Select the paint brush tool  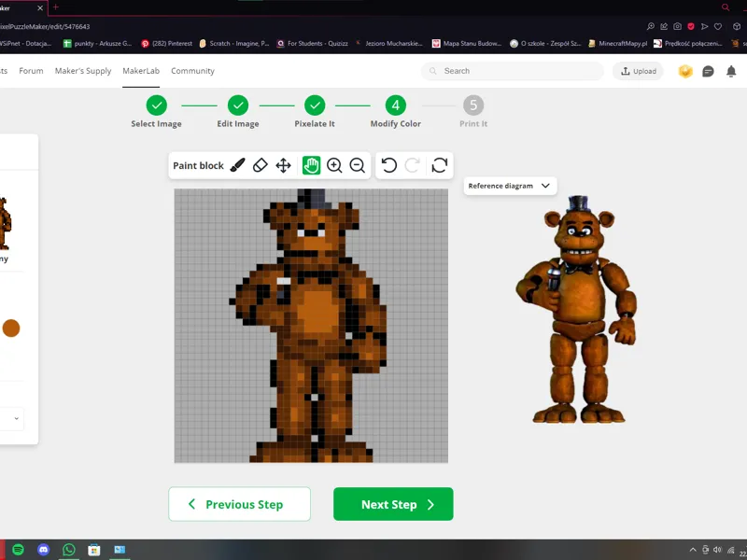pyautogui.click(x=237, y=165)
